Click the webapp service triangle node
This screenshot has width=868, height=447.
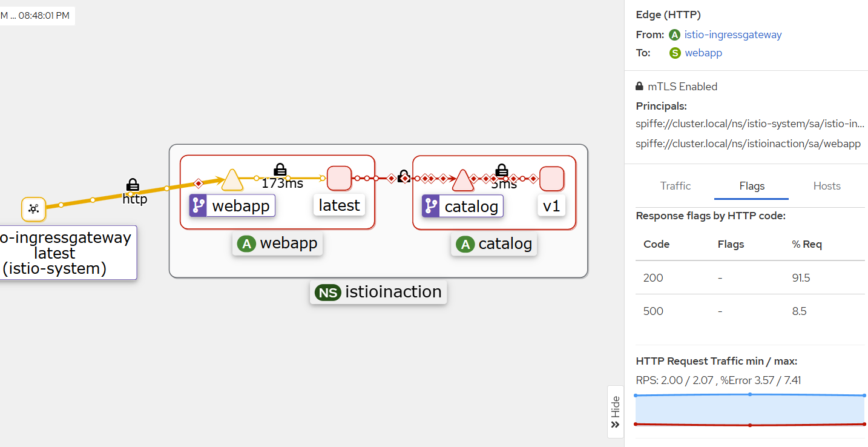pyautogui.click(x=232, y=180)
